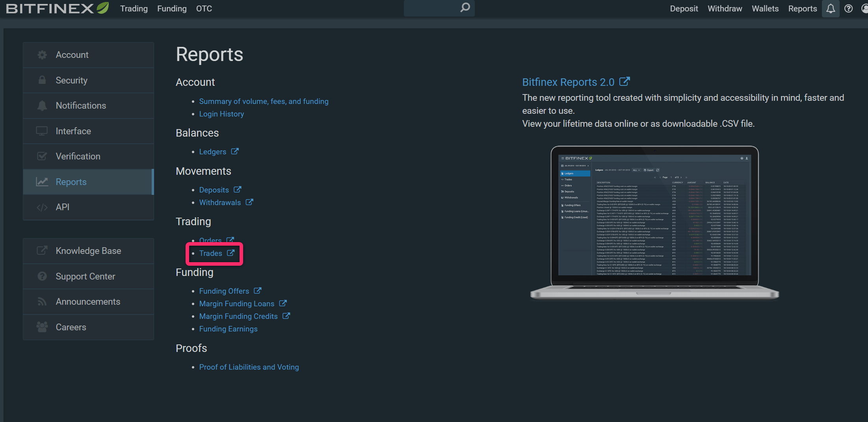Click the Reports chart icon in sidebar
Screen dimensions: 868x422
tap(42, 182)
